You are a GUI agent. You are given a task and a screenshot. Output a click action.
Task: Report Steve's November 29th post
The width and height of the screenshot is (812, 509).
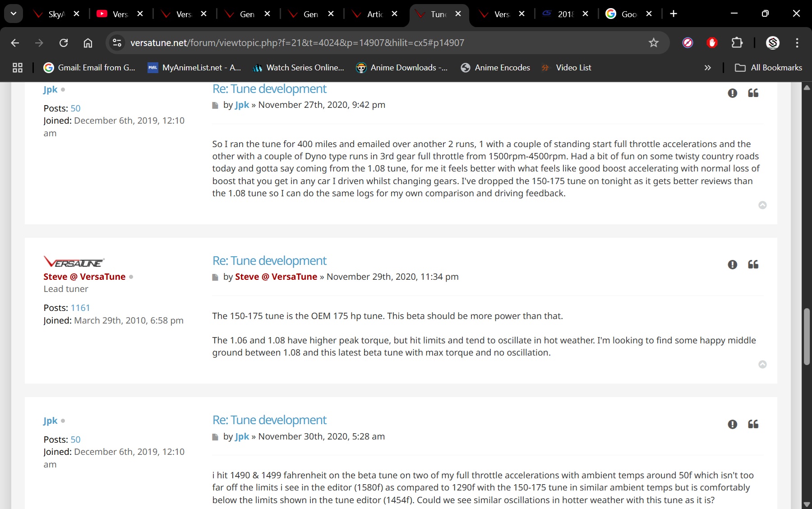pos(732,264)
